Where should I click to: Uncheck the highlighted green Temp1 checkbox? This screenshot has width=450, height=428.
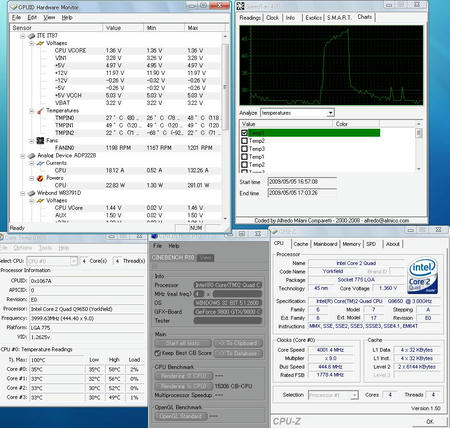click(244, 133)
